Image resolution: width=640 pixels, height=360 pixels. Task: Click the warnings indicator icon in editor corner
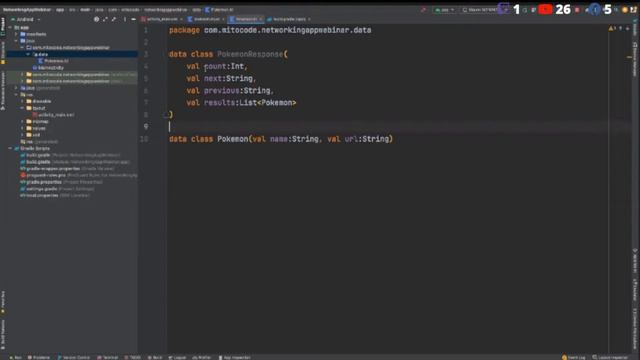[612, 28]
